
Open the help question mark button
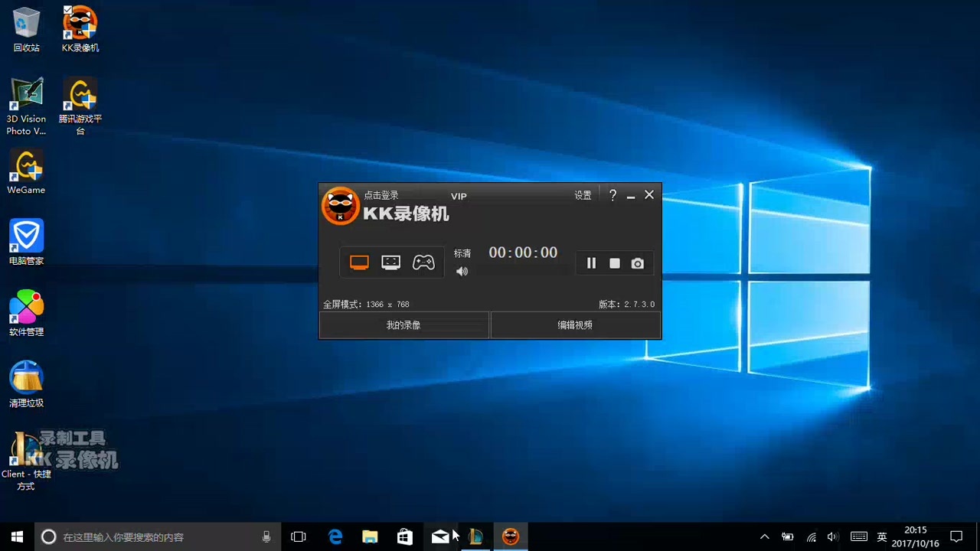[x=612, y=195]
